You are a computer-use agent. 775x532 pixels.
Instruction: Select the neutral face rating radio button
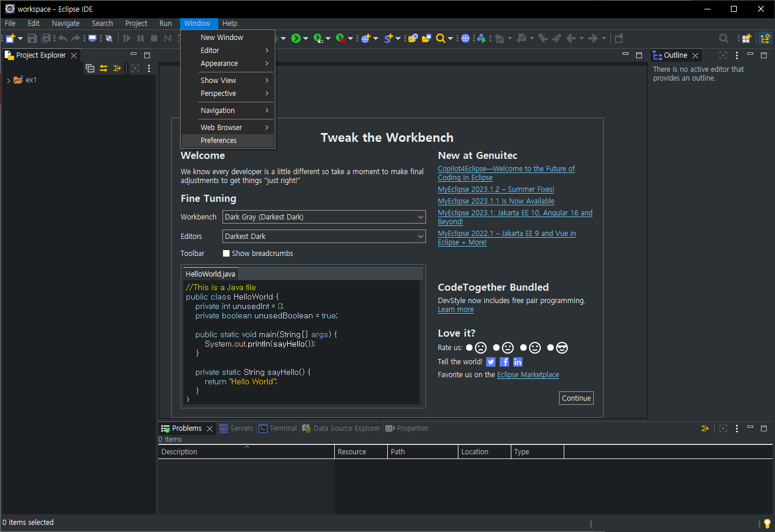pyautogui.click(x=497, y=348)
